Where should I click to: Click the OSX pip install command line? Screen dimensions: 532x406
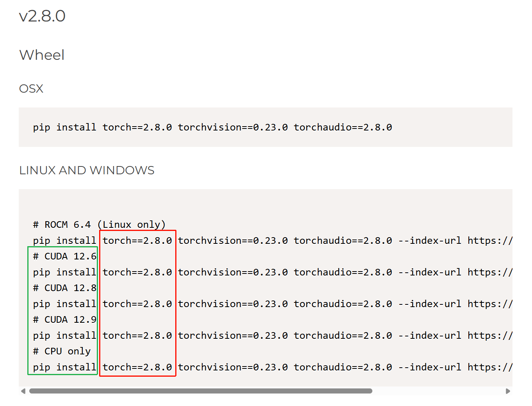coord(212,127)
